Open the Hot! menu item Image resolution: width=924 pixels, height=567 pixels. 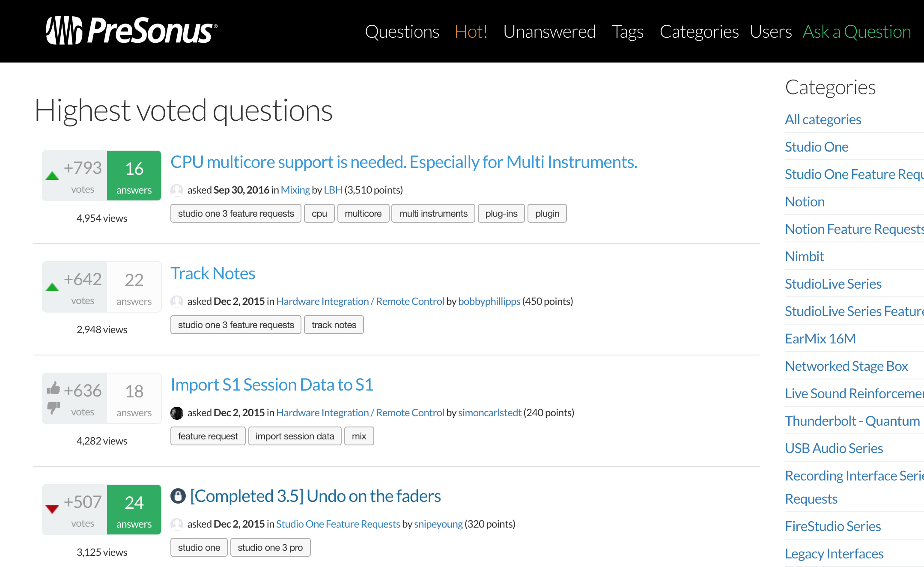tap(471, 32)
